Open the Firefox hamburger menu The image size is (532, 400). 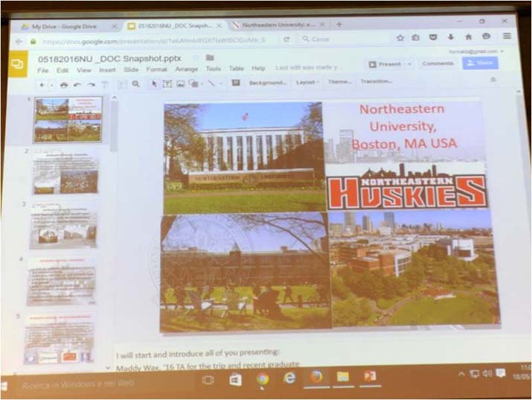[507, 36]
